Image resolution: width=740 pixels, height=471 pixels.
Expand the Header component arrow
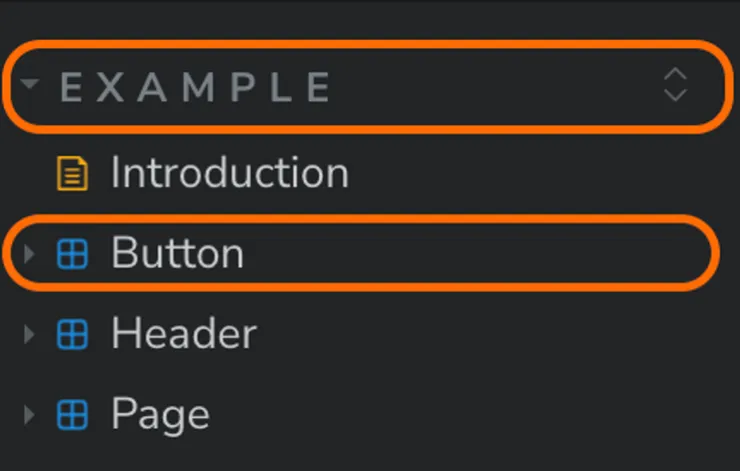[29, 335]
